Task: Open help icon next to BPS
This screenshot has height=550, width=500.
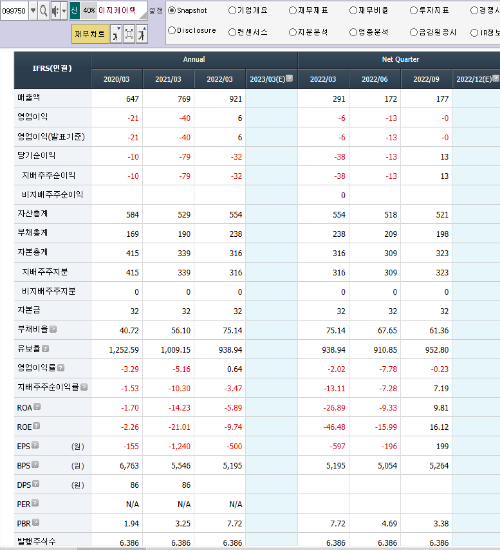Action: (x=35, y=465)
